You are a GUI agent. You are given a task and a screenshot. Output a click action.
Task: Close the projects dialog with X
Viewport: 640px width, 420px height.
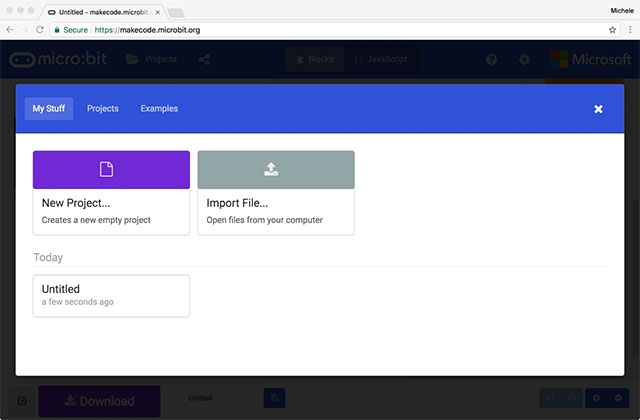pos(598,109)
